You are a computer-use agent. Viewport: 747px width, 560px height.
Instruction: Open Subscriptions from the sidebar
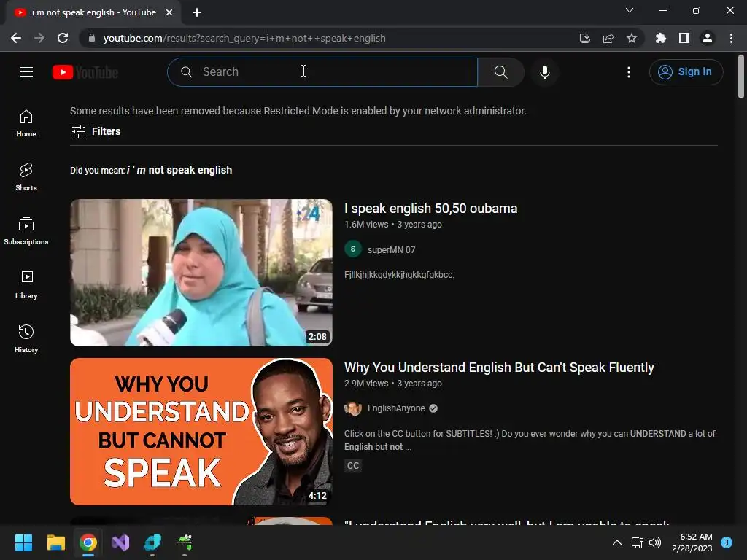click(x=26, y=231)
